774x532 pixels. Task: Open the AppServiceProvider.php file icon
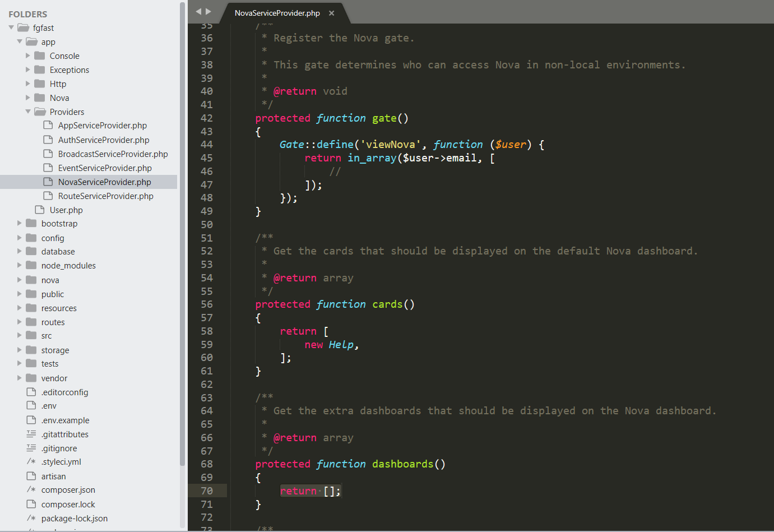[48, 125]
